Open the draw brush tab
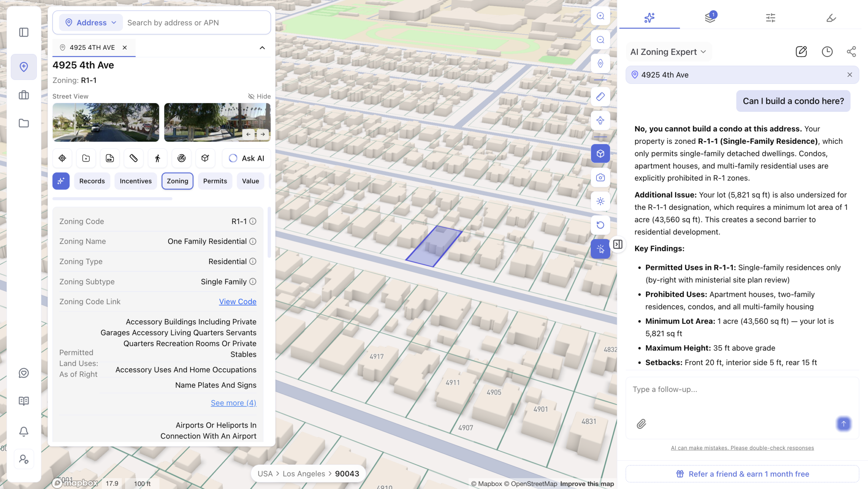This screenshot has width=868, height=489. [x=831, y=18]
